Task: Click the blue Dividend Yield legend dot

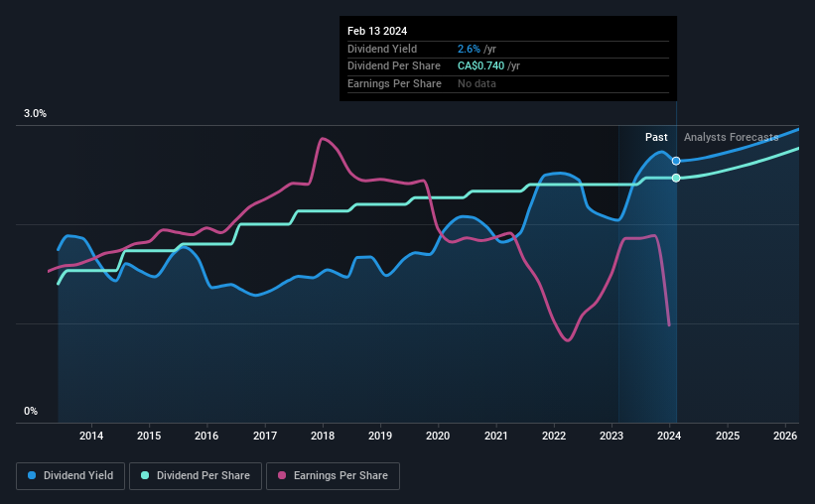Action: [32, 475]
